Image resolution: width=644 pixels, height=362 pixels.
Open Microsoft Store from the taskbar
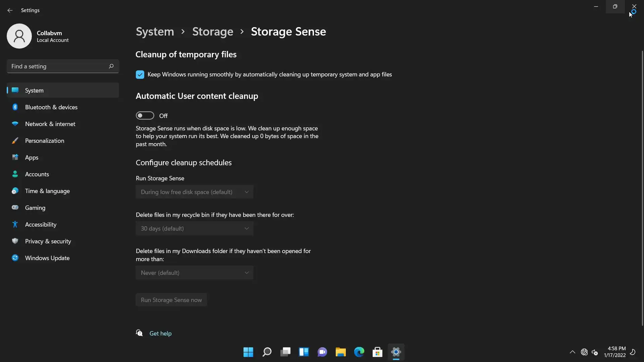(377, 352)
